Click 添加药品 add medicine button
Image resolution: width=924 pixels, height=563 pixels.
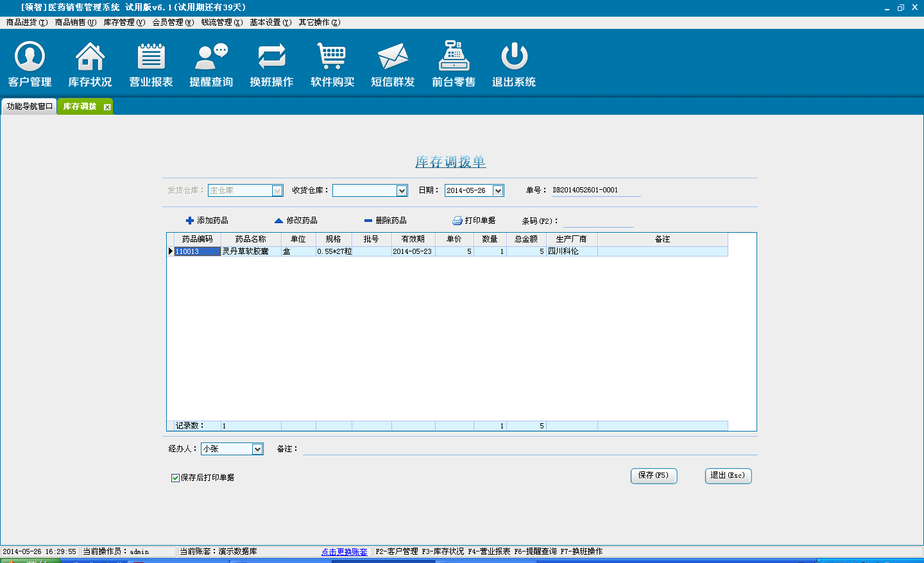(207, 221)
